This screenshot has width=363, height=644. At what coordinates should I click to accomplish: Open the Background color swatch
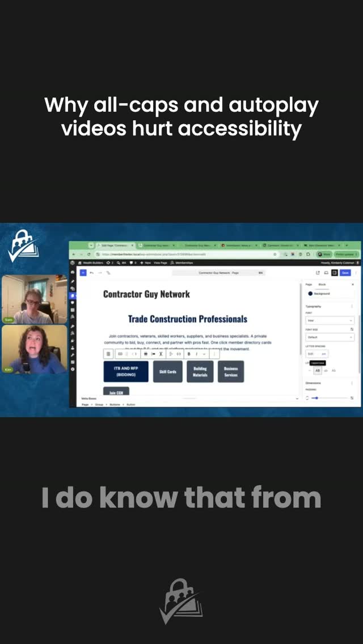tap(310, 294)
